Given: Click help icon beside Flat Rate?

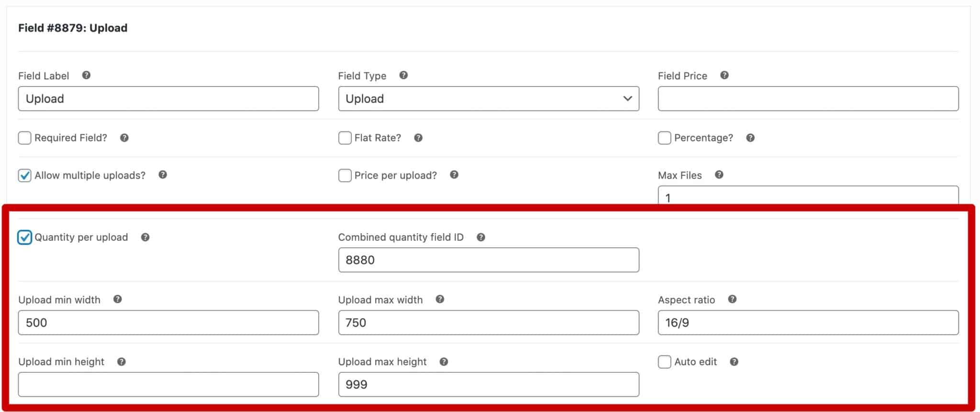Looking at the screenshot, I should click(418, 138).
